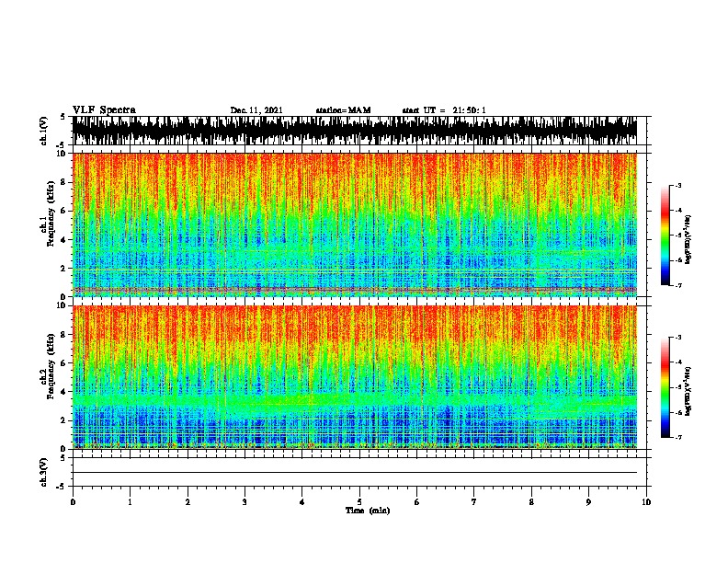This screenshot has height=563, width=728.
Task: Click the time axis tick label "3"
Action: (245, 501)
